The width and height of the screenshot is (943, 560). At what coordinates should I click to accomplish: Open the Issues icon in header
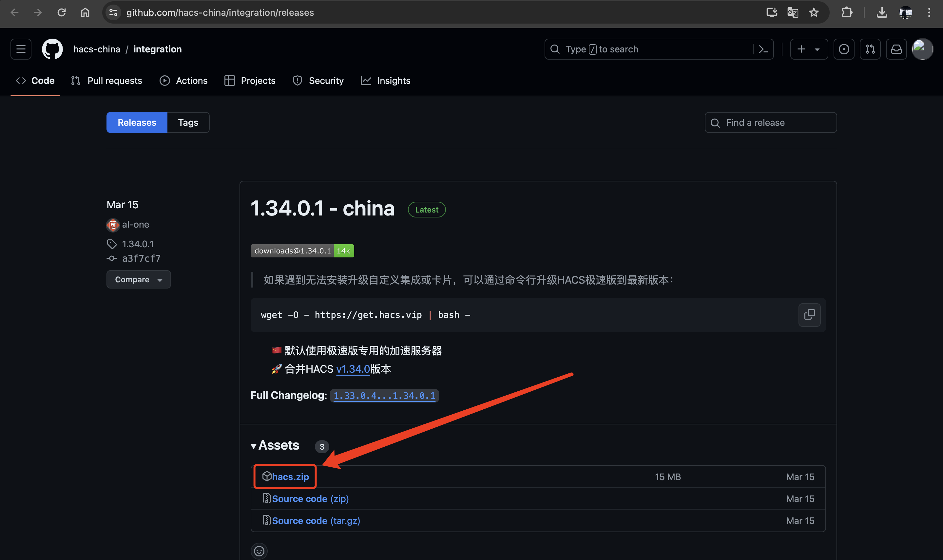point(844,49)
